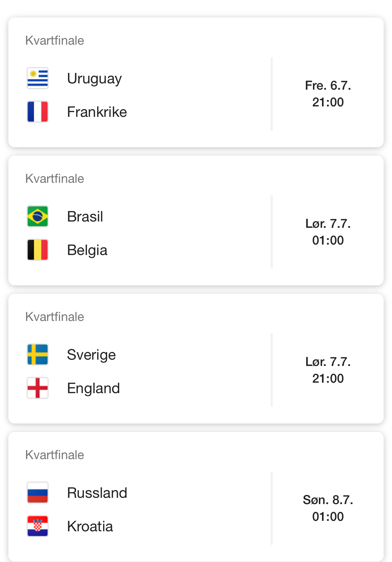Click the England flag icon
The width and height of the screenshot is (392, 562).
pos(38,388)
